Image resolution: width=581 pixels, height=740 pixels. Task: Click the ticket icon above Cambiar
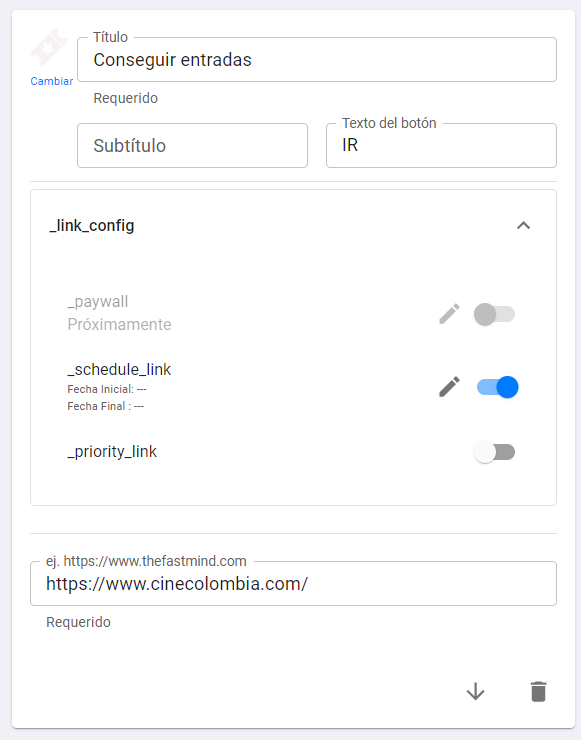point(49,47)
